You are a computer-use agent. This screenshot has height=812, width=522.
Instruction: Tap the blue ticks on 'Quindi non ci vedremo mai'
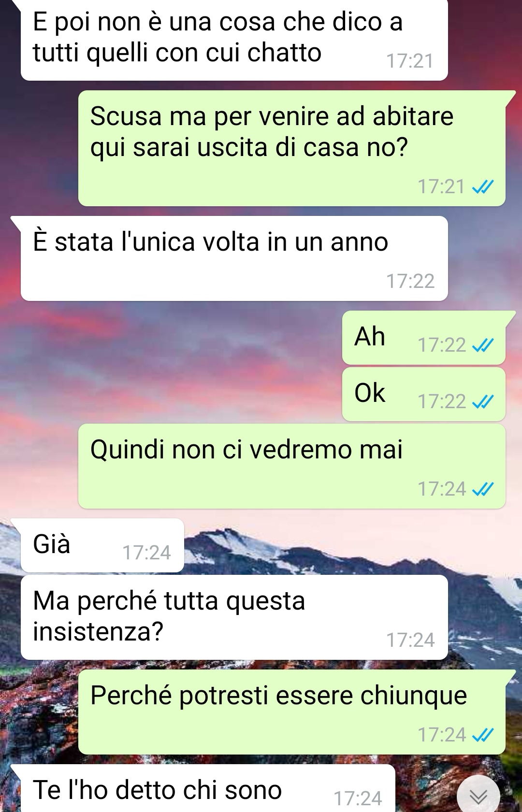coord(483,489)
